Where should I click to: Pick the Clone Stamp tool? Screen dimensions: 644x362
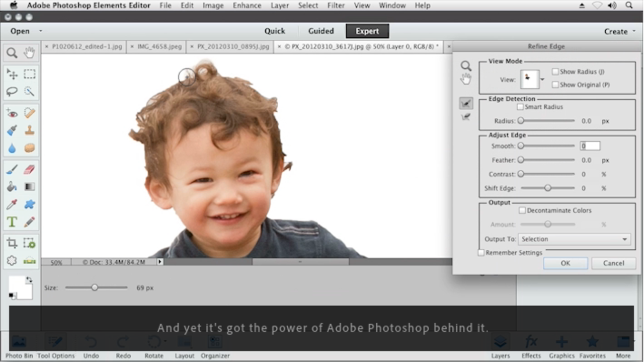point(30,130)
